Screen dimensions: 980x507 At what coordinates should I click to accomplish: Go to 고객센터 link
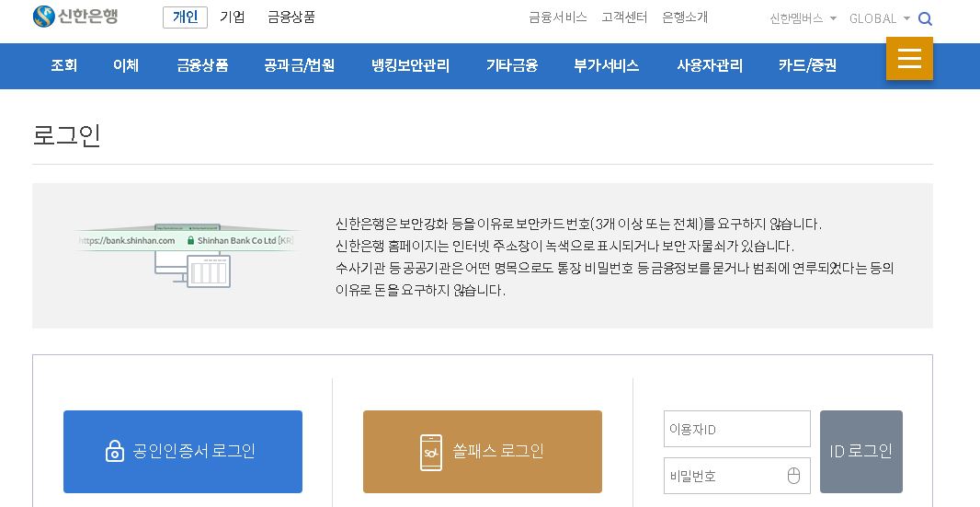coord(624,17)
